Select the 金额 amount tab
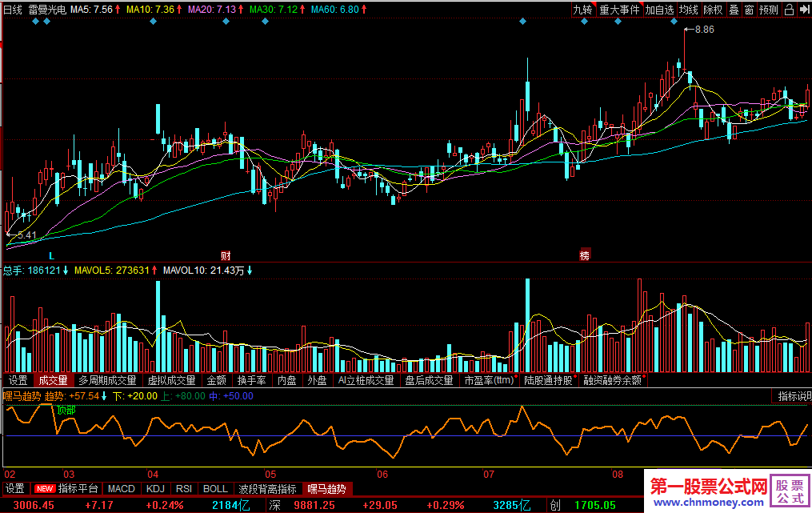 click(x=217, y=380)
